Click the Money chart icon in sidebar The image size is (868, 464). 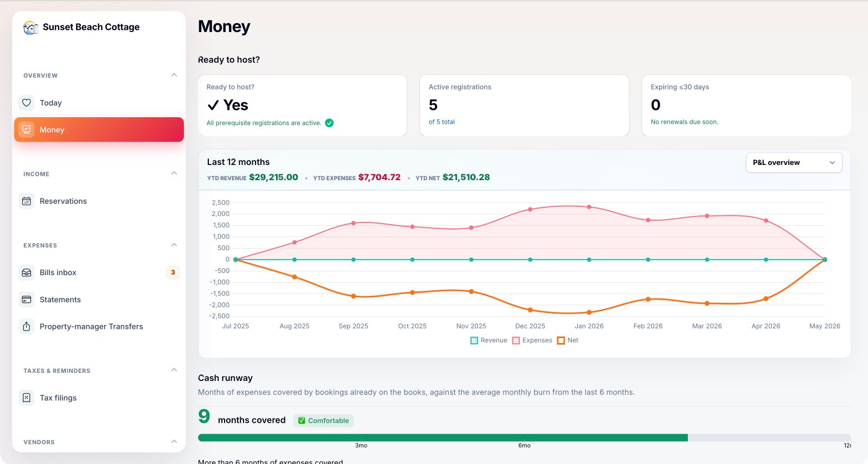pos(27,130)
